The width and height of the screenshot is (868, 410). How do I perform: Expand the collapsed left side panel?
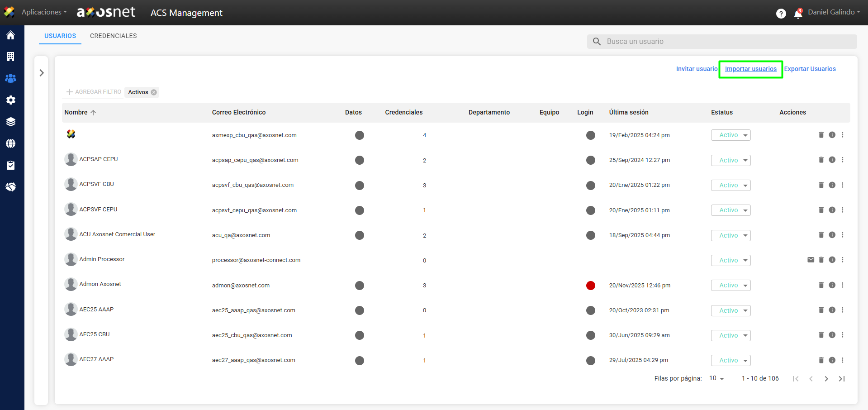42,73
